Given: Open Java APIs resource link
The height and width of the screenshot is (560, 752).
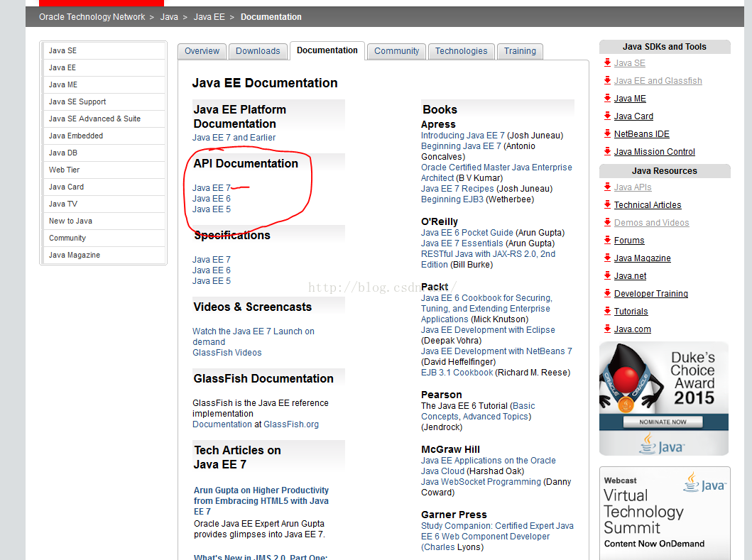Looking at the screenshot, I should pyautogui.click(x=633, y=187).
